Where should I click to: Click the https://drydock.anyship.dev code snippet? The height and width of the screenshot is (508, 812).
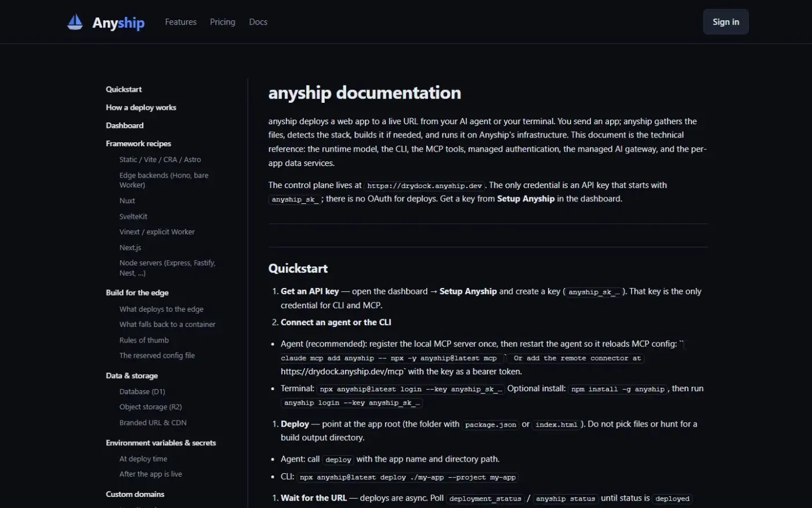pos(425,186)
